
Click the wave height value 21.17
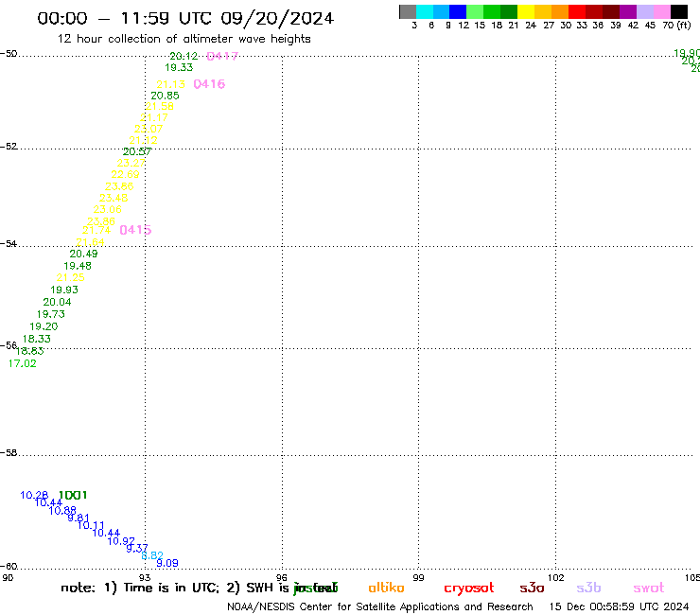pyautogui.click(x=154, y=118)
